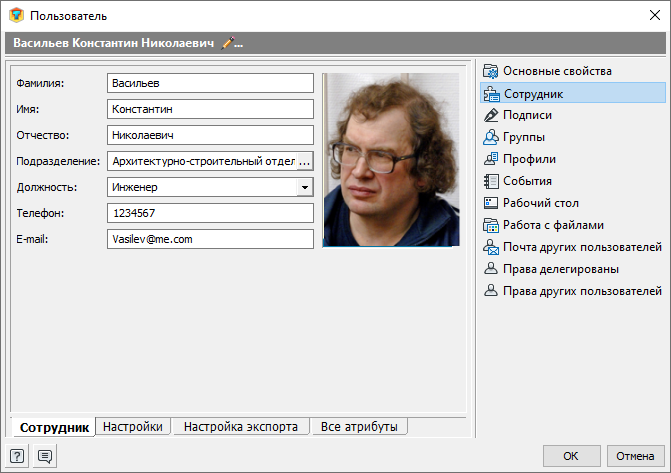
Task: Open the События notebook icon
Action: pos(491,181)
